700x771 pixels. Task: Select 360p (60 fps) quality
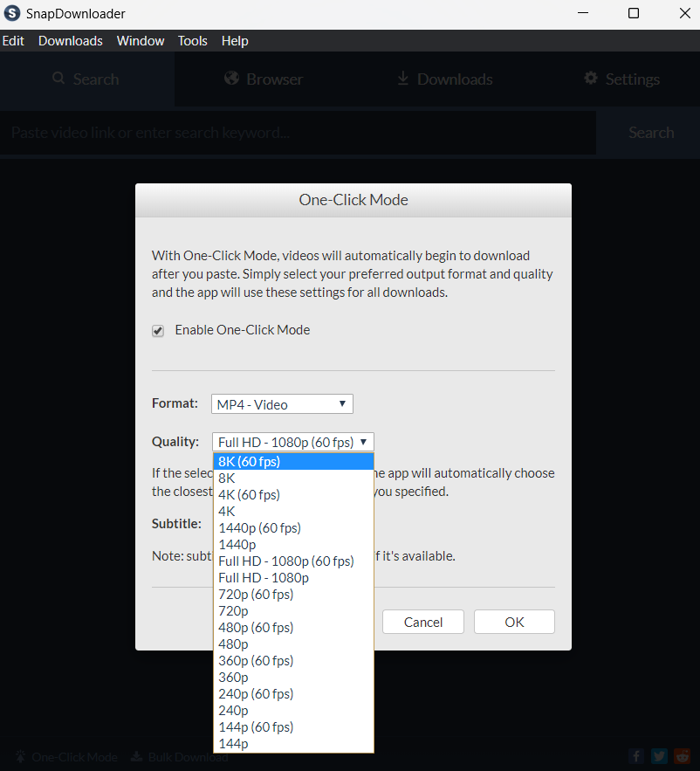point(293,661)
